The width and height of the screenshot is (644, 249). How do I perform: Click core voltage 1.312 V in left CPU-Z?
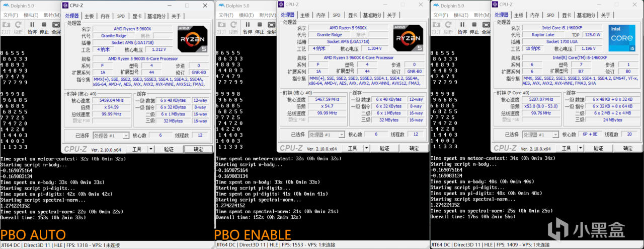coord(159,49)
